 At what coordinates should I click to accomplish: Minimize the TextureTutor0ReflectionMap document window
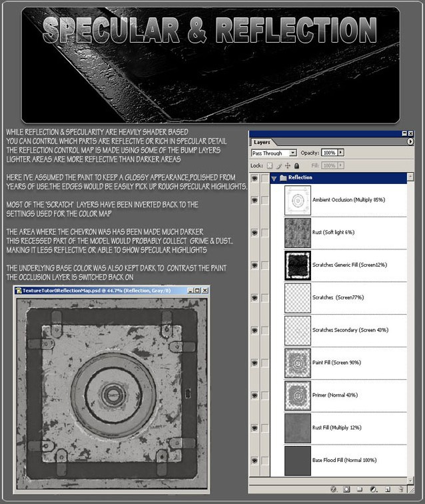[191, 291]
